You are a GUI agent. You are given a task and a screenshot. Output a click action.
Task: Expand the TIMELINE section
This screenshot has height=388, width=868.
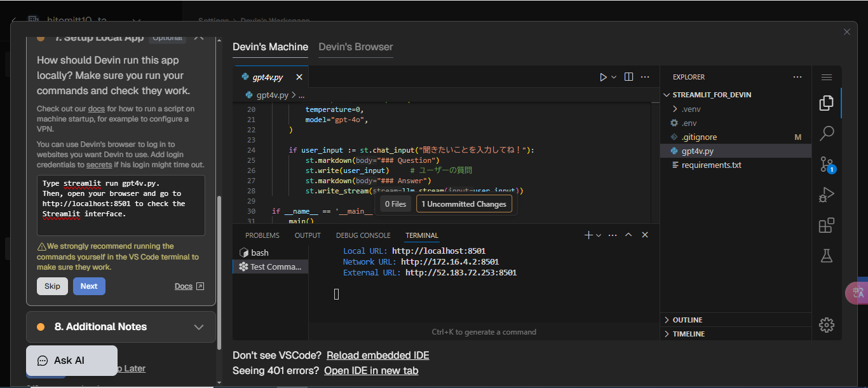point(736,334)
